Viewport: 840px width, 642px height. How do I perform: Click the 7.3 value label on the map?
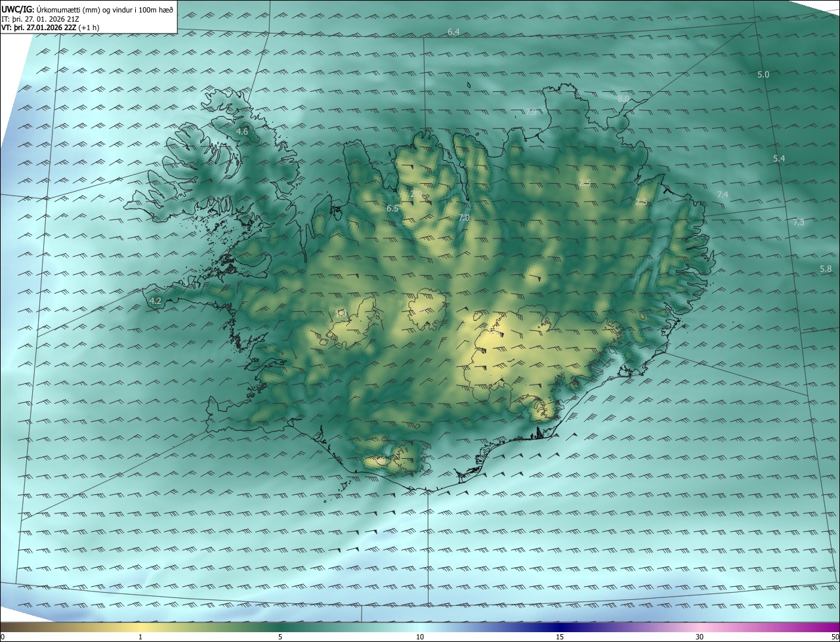799,223
